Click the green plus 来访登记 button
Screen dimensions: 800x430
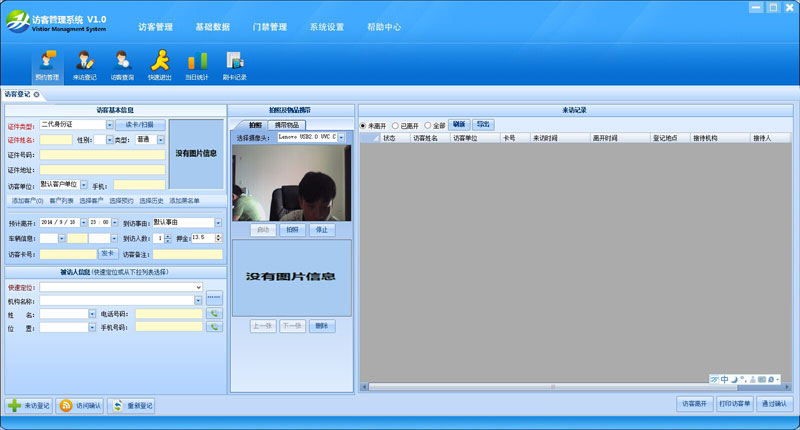coord(29,406)
